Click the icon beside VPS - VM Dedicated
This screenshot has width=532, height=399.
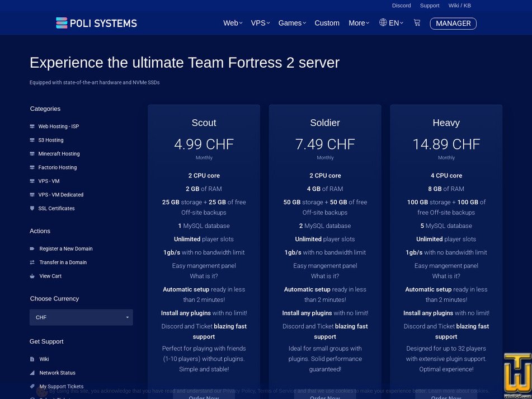[x=32, y=195]
